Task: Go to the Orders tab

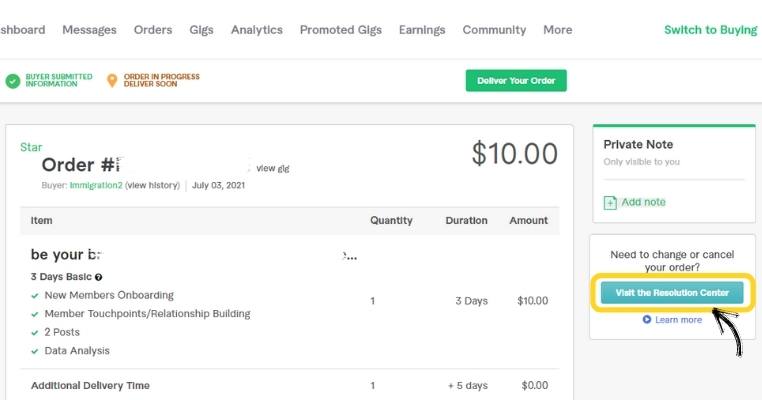Action: click(x=153, y=30)
